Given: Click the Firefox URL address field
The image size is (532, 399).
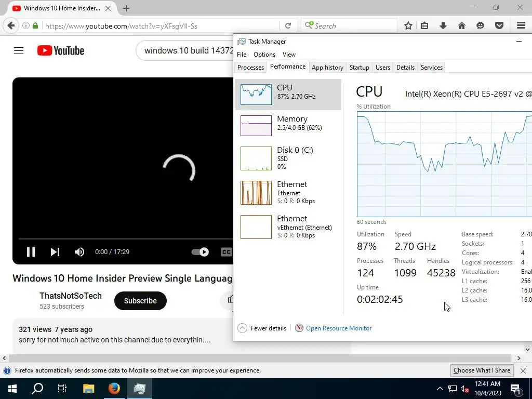Looking at the screenshot, I should tap(161, 26).
